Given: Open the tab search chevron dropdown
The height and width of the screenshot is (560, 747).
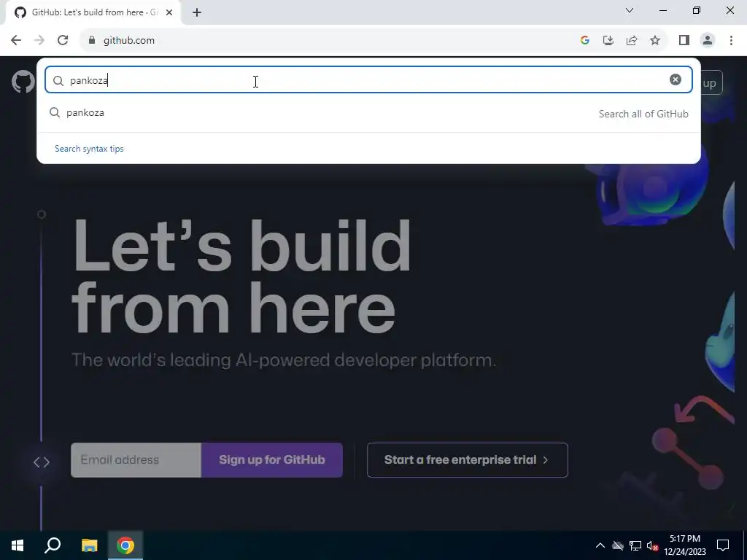Looking at the screenshot, I should 630,10.
